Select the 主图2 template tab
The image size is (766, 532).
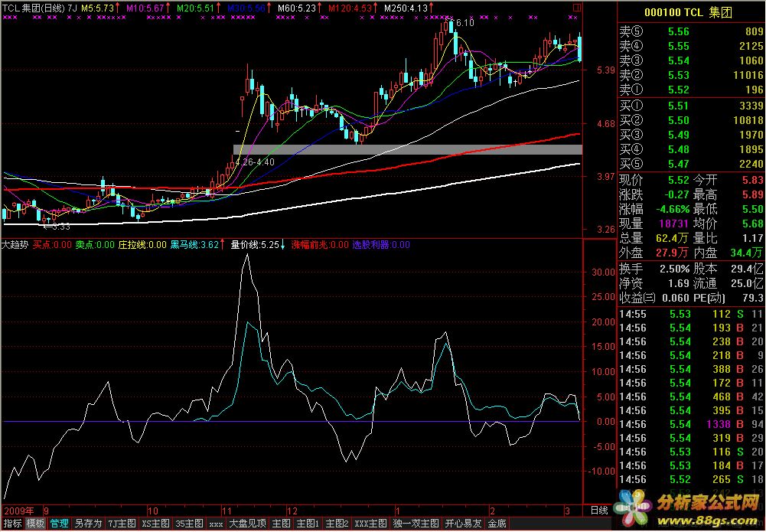click(x=337, y=524)
